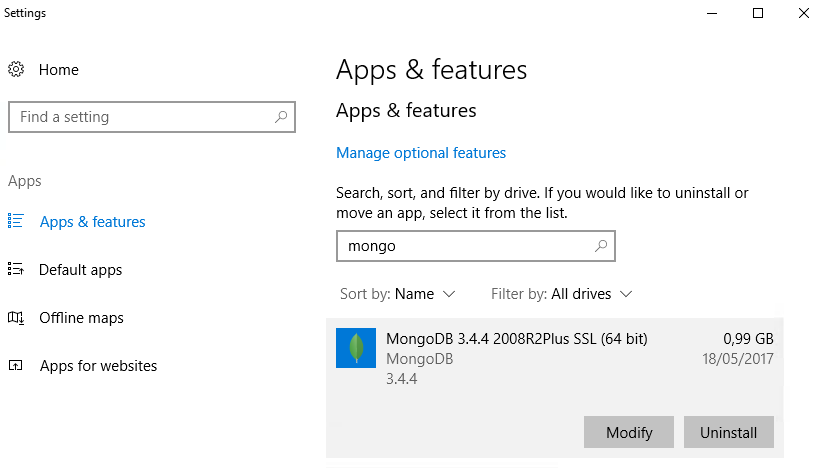Click the MongoDB publisher text
Screen dimensions: 817x469
[419, 359]
